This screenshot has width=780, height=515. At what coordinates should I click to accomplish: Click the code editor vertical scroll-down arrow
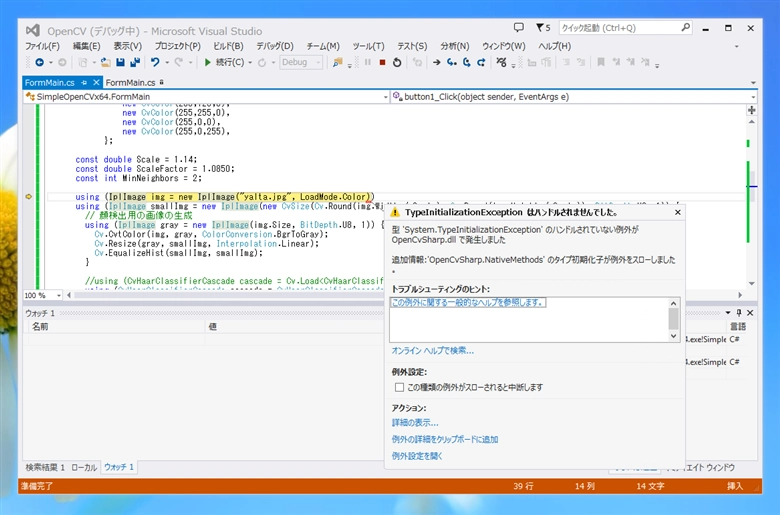click(752, 283)
